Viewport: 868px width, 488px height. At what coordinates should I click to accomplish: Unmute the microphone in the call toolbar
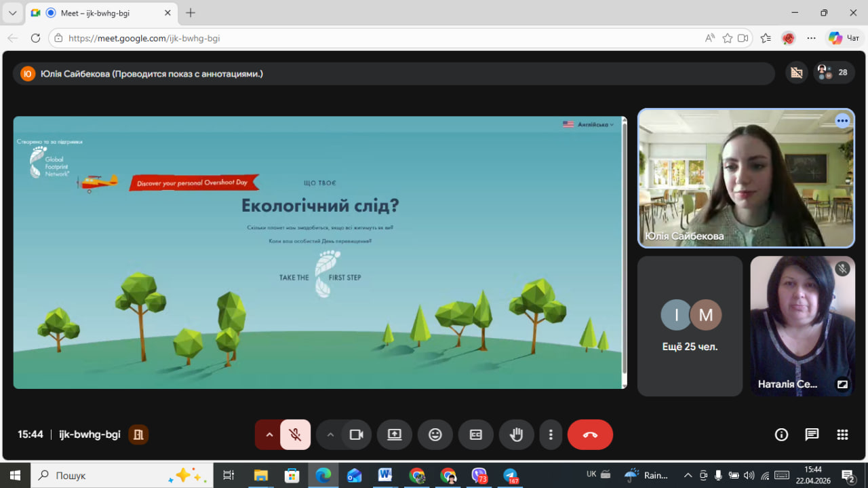(295, 435)
